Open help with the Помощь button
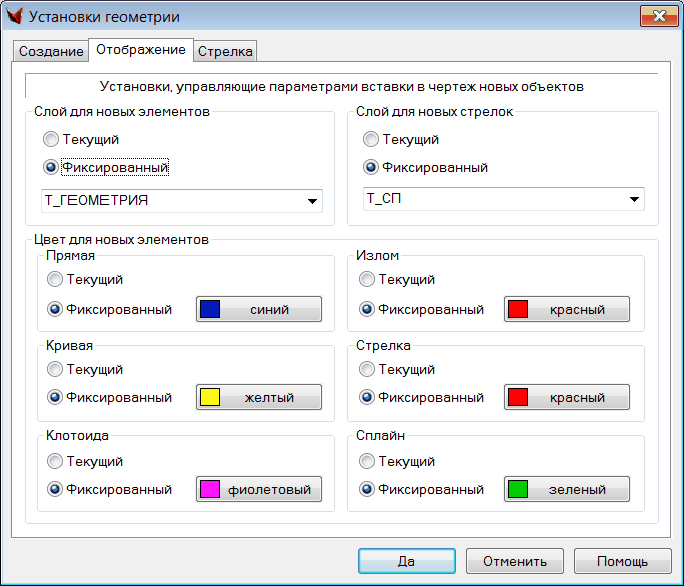684x586 pixels. pos(621,561)
